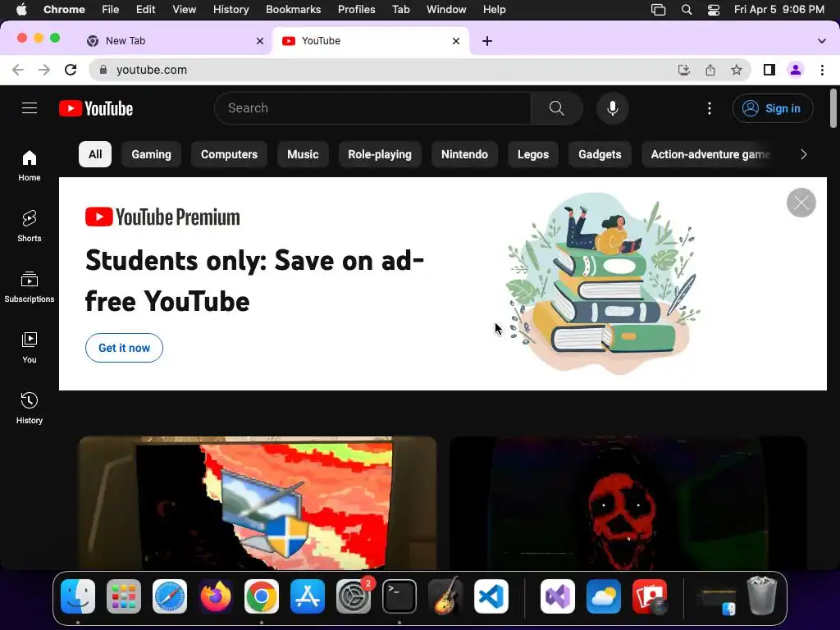Click the page vertical scrollbar

click(833, 109)
